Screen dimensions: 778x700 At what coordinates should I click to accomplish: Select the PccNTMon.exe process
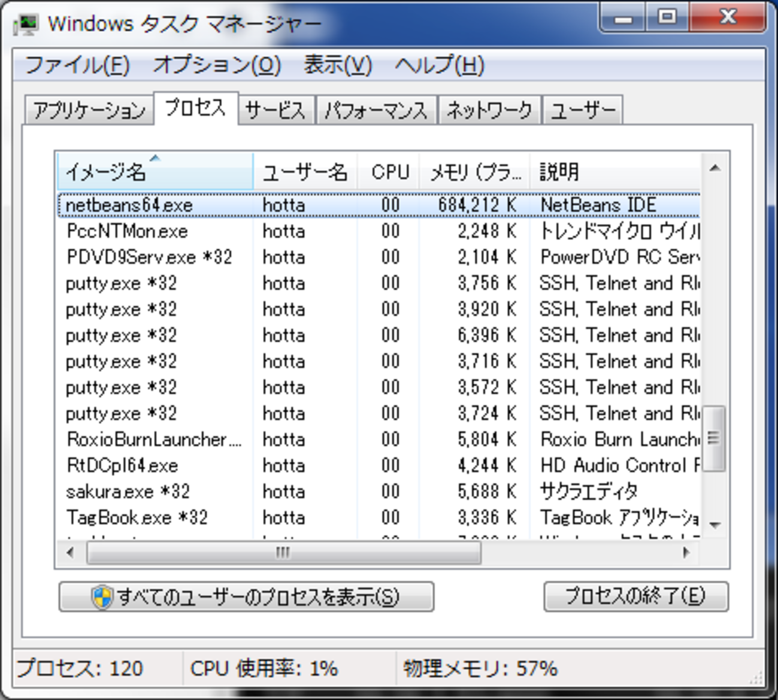pyautogui.click(x=379, y=231)
